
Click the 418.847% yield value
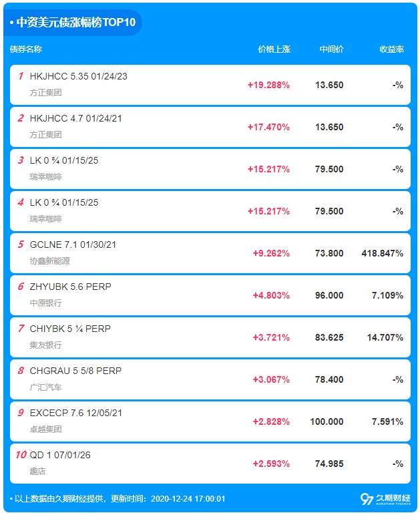click(382, 254)
